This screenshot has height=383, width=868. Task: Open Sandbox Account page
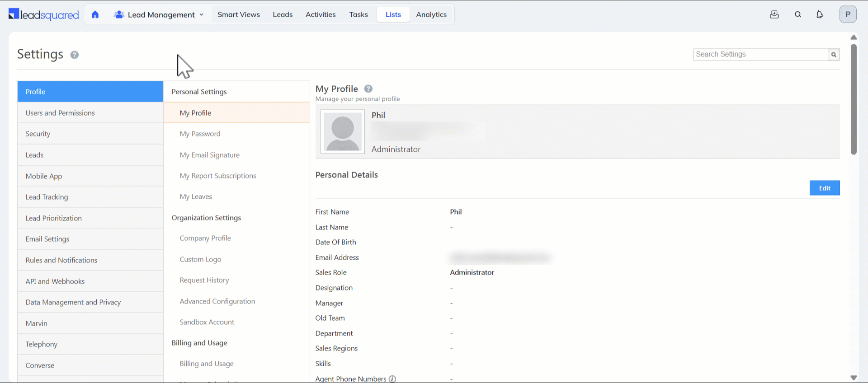click(x=207, y=322)
